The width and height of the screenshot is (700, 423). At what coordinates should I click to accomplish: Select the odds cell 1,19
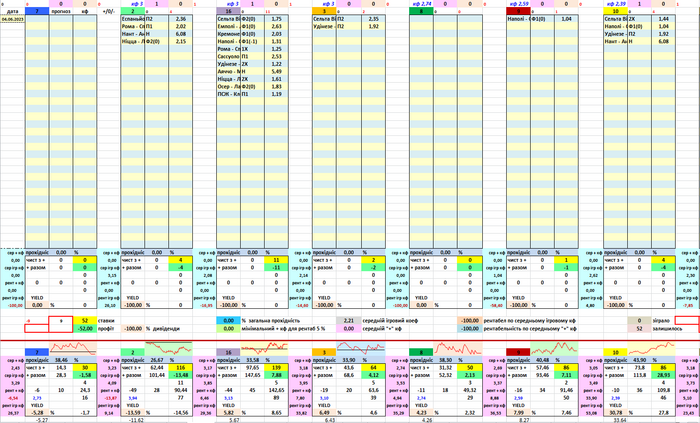point(276,94)
